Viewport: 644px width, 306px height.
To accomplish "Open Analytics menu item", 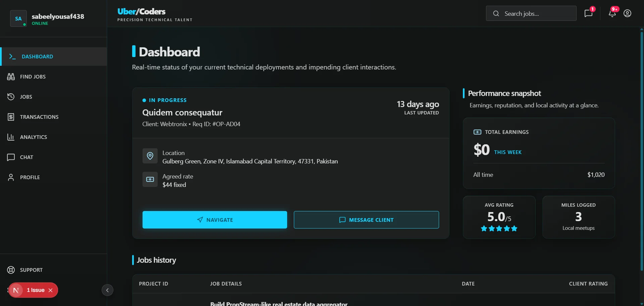I will [54, 137].
